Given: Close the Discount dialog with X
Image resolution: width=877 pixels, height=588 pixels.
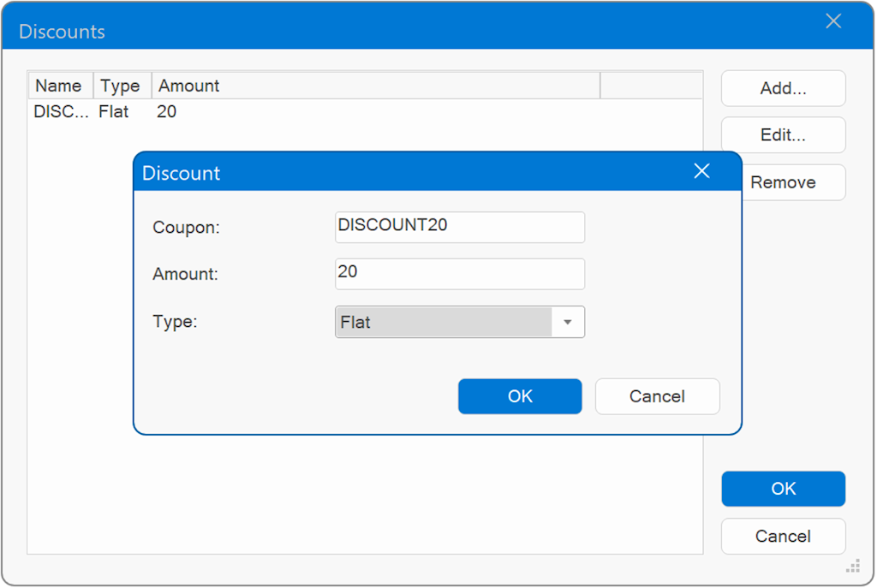Looking at the screenshot, I should point(701,171).
